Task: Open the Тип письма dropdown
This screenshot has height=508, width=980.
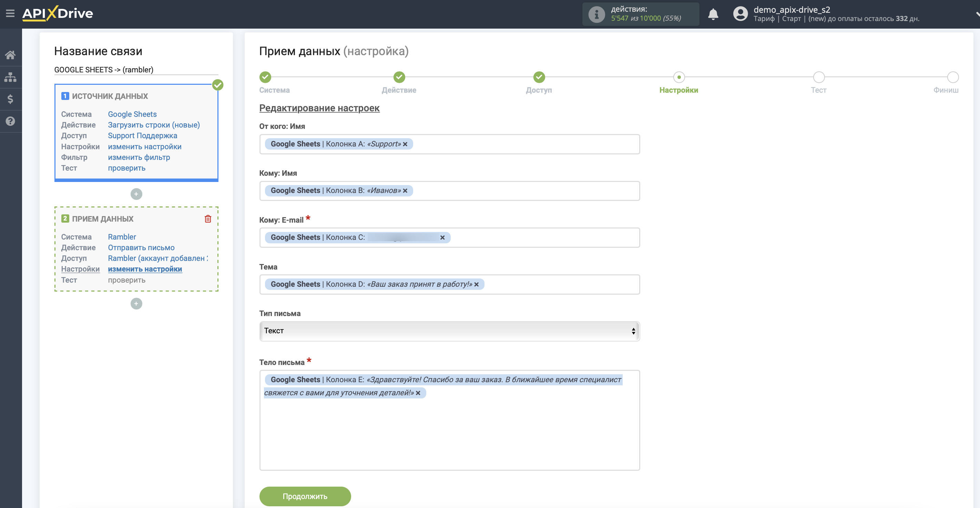Action: tap(449, 331)
